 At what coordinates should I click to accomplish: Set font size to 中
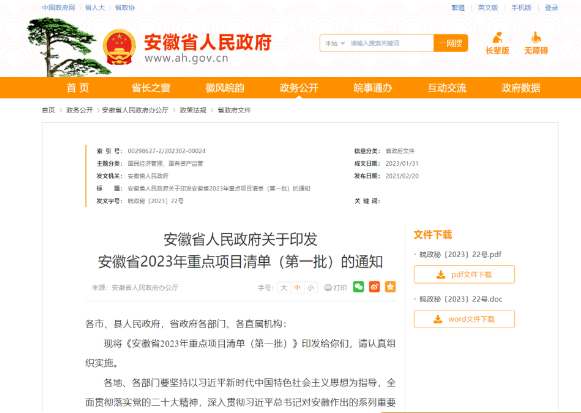tap(297, 287)
